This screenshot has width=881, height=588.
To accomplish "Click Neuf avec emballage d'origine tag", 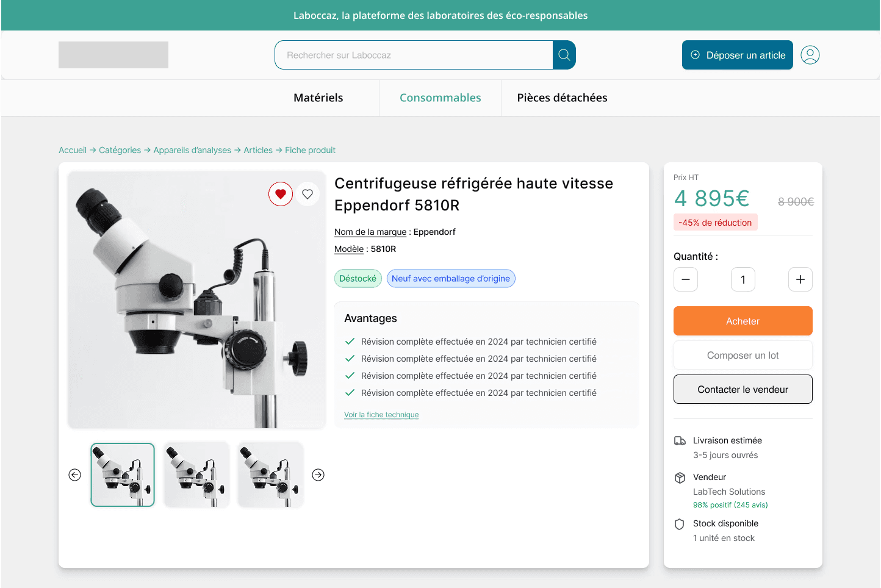I will 451,279.
